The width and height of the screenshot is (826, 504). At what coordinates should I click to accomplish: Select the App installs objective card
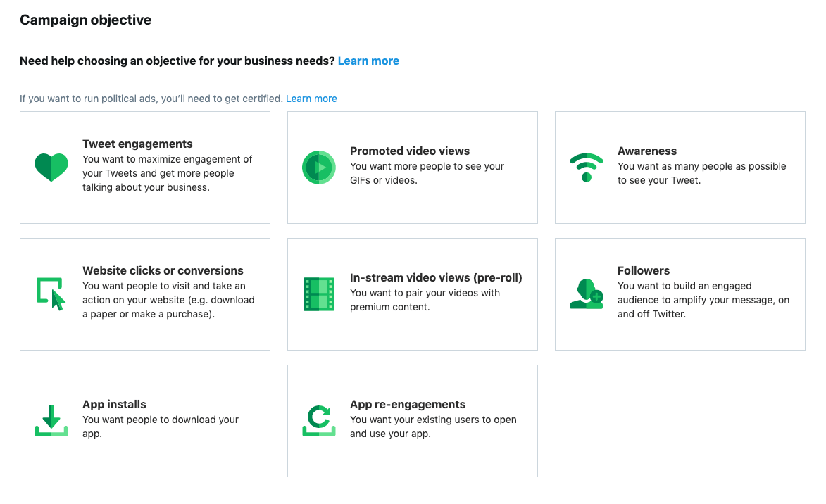pos(144,420)
